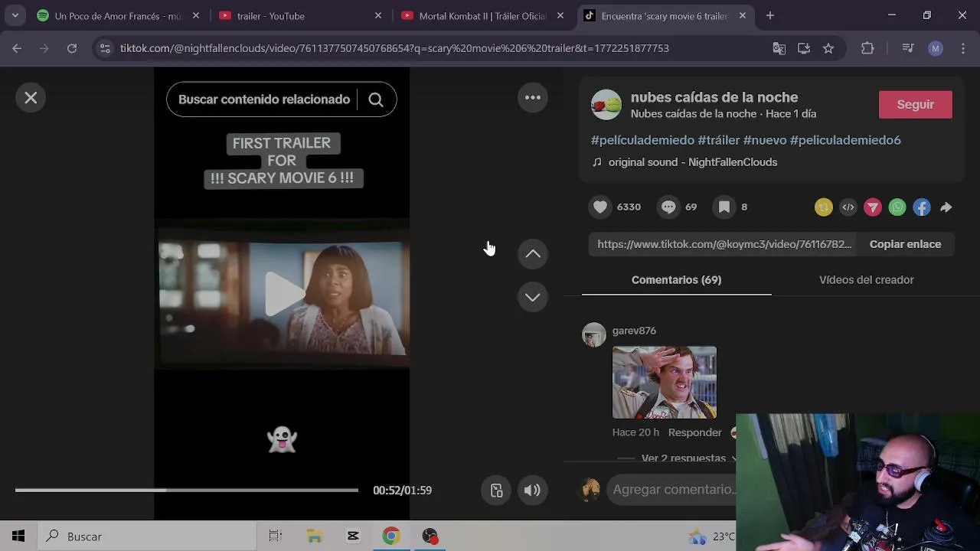
Task: Open the media controls icon in toolbar
Action: click(908, 48)
